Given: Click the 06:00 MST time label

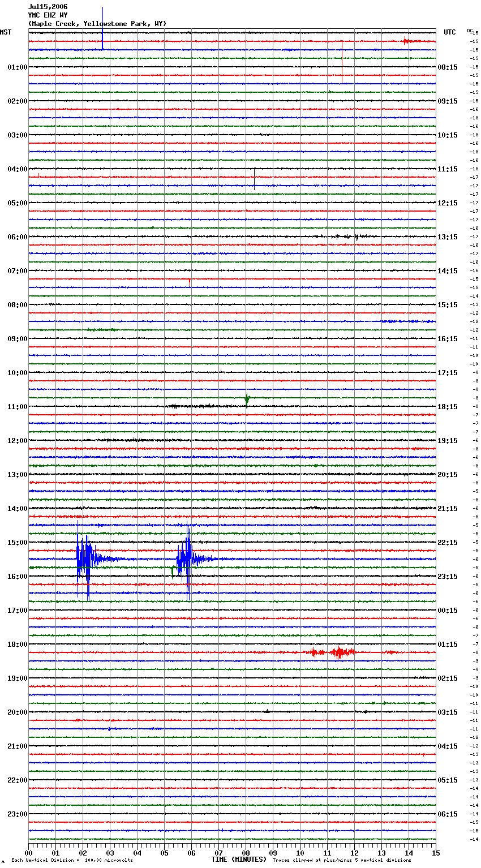Looking at the screenshot, I should 18,237.
